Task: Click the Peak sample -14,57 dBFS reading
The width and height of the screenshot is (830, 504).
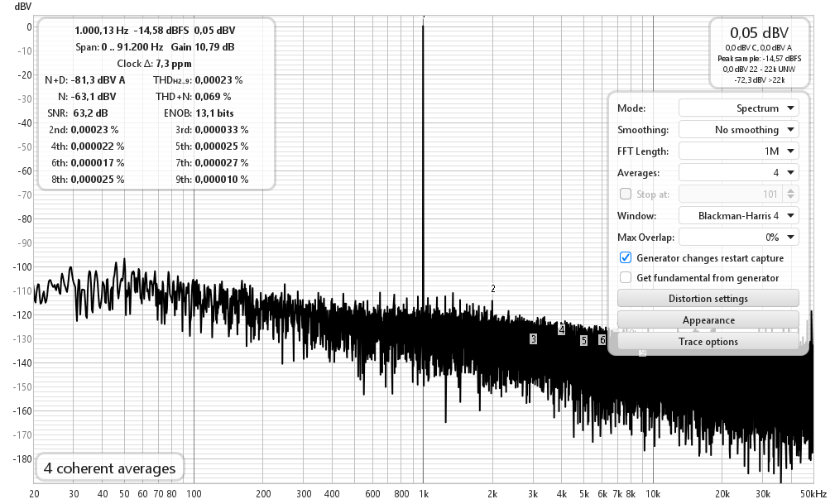Action: click(x=759, y=58)
